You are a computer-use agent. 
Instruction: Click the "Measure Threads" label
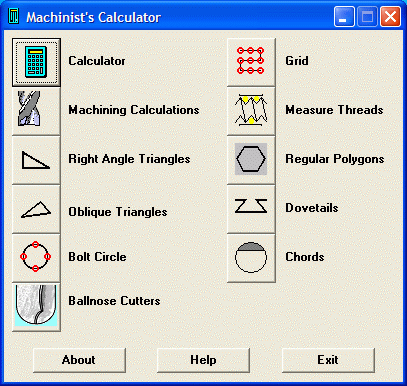tap(334, 110)
